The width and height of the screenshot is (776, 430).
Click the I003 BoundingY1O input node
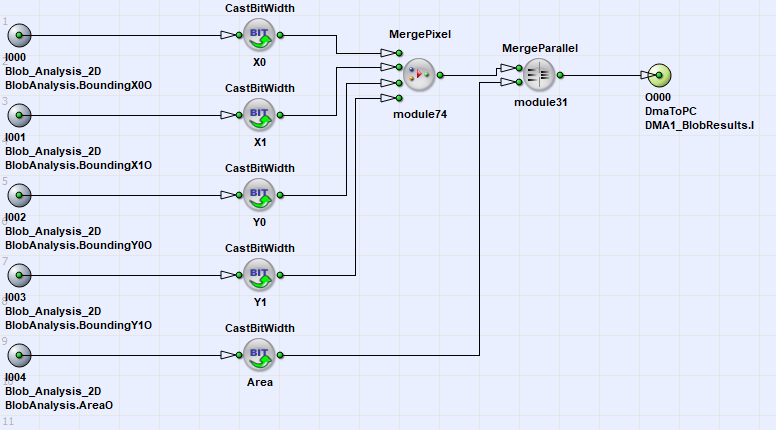[19, 274]
